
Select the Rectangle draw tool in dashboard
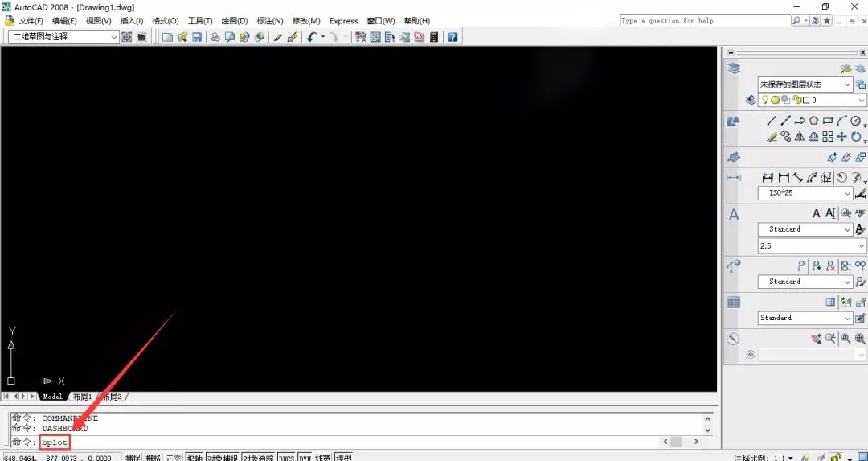pyautogui.click(x=828, y=121)
